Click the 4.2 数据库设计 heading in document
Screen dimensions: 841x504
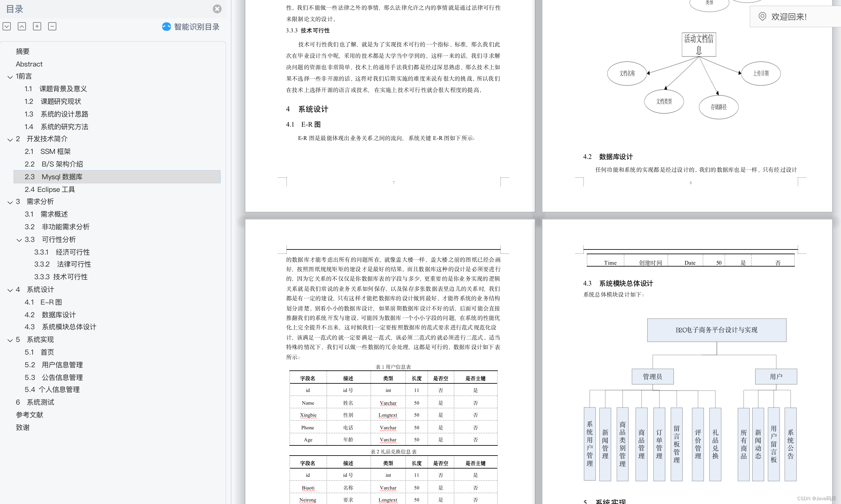pos(608,157)
